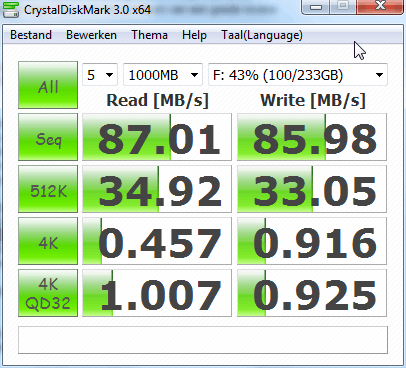Viewport: 406px width, 368px height.
Task: Click the 512K write result 33.05
Action: pos(312,189)
